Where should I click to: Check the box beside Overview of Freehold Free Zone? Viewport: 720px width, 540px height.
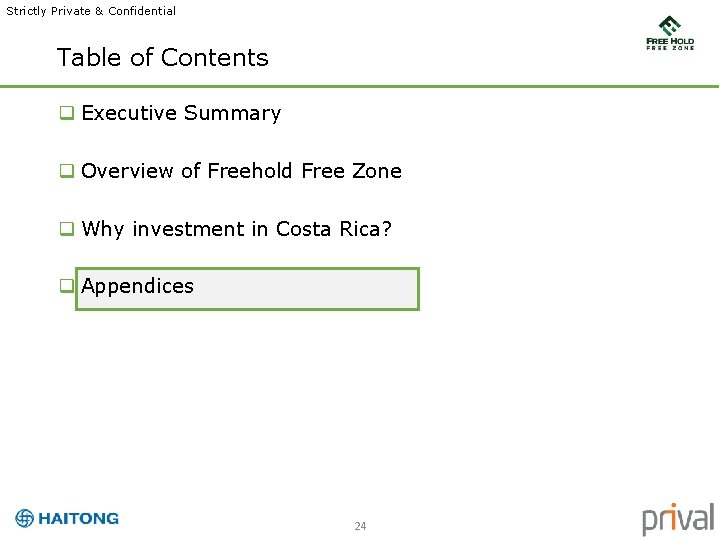point(67,171)
